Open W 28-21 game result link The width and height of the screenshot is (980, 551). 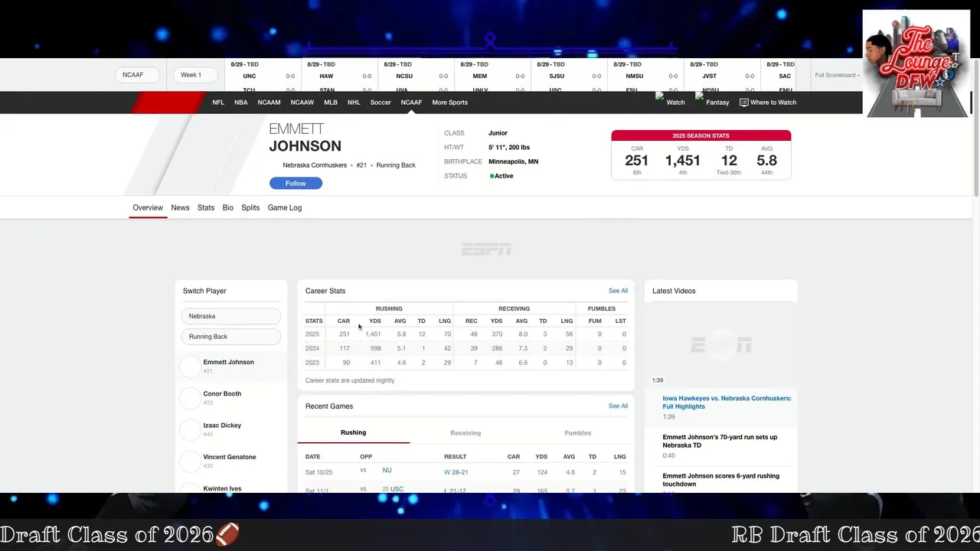point(456,472)
